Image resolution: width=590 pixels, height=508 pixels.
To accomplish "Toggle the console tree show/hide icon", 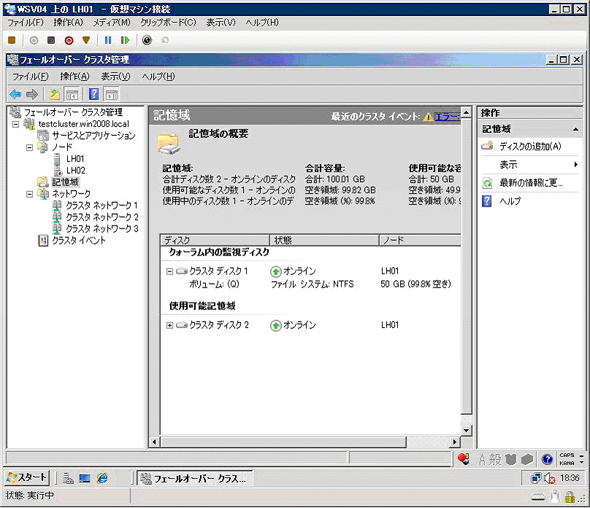I will coord(72,94).
